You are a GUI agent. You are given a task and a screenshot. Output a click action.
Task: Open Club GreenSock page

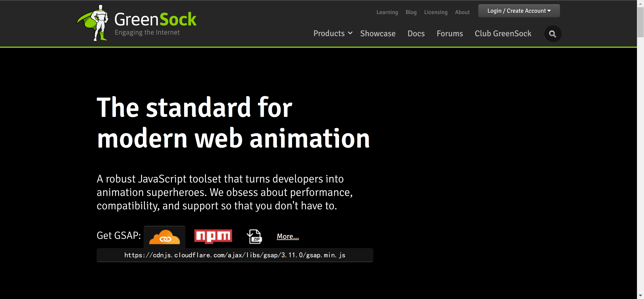pyautogui.click(x=503, y=34)
